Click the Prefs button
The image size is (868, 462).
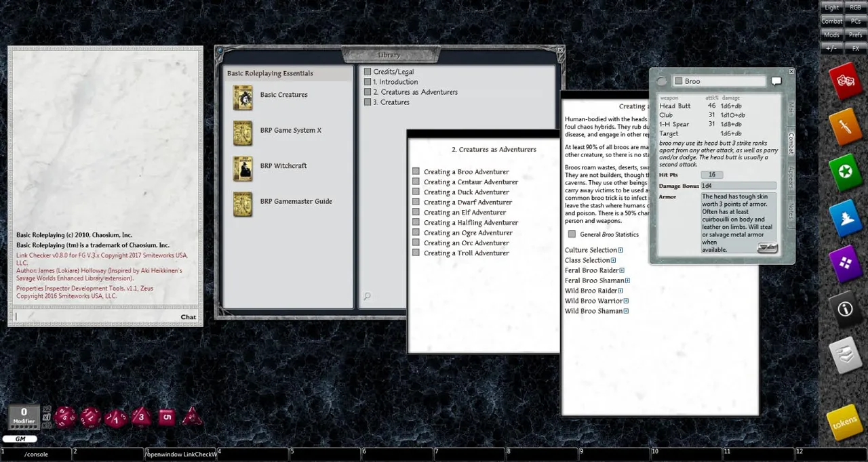point(854,35)
